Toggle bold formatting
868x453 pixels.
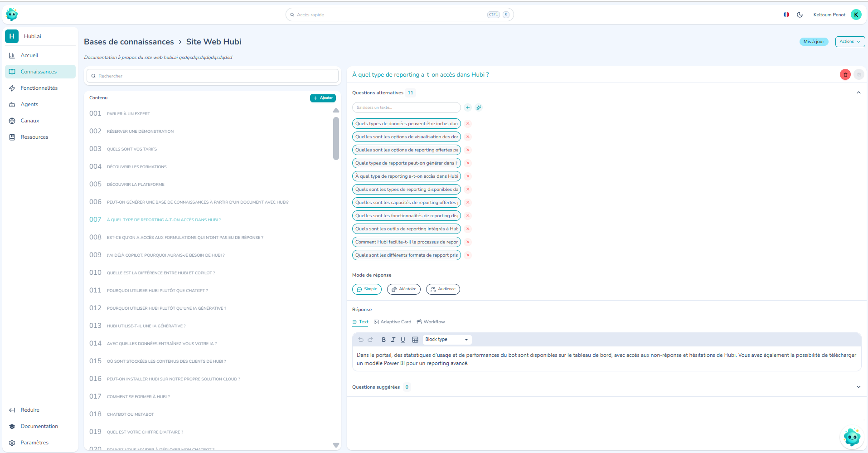pyautogui.click(x=383, y=340)
